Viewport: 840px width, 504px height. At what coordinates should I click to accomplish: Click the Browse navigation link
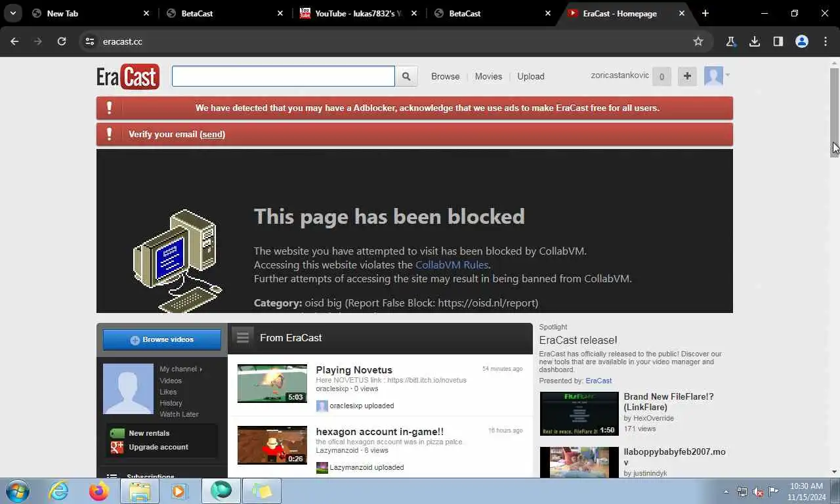point(446,76)
